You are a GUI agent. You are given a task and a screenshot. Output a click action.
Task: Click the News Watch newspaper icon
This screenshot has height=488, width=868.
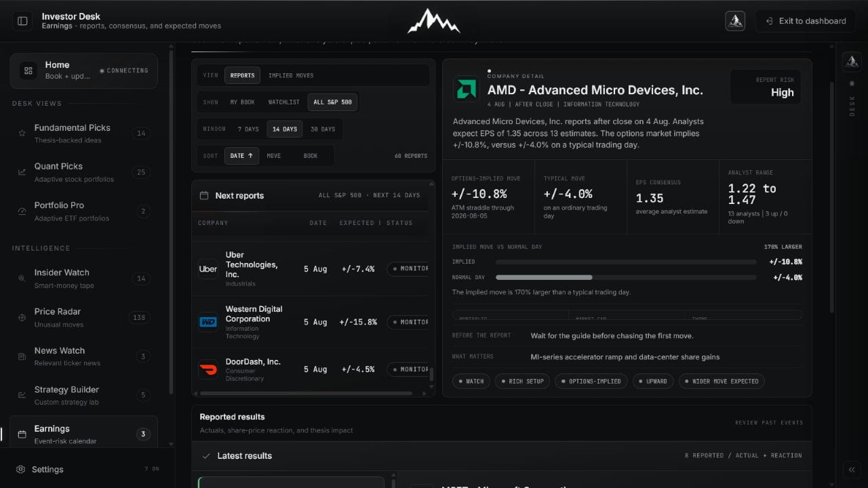pyautogui.click(x=22, y=357)
